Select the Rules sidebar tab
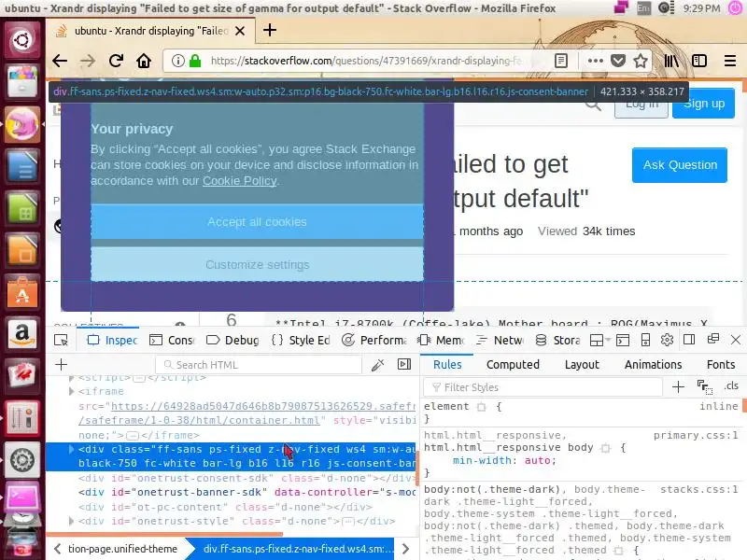 click(x=447, y=365)
